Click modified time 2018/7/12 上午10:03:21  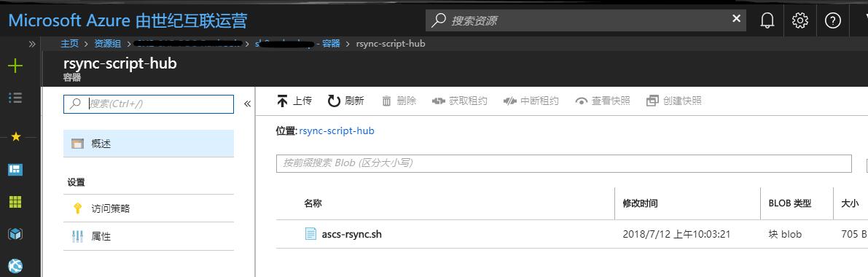point(676,234)
